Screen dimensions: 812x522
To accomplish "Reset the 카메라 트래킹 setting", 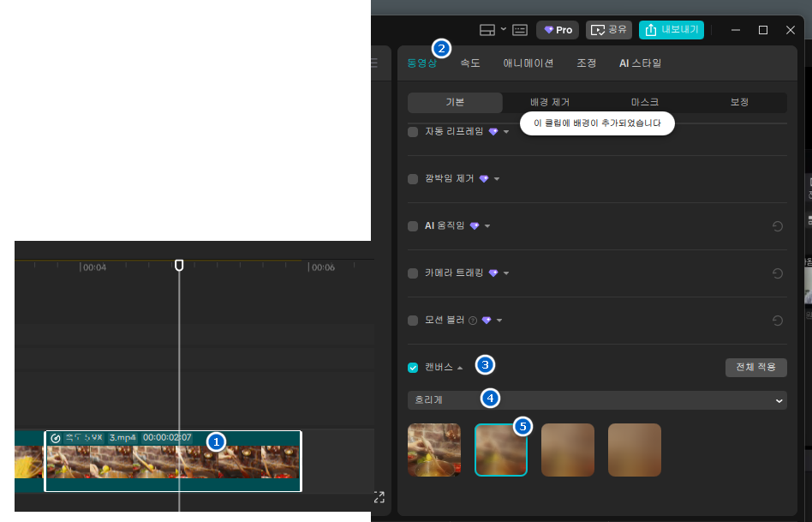I will coord(777,273).
